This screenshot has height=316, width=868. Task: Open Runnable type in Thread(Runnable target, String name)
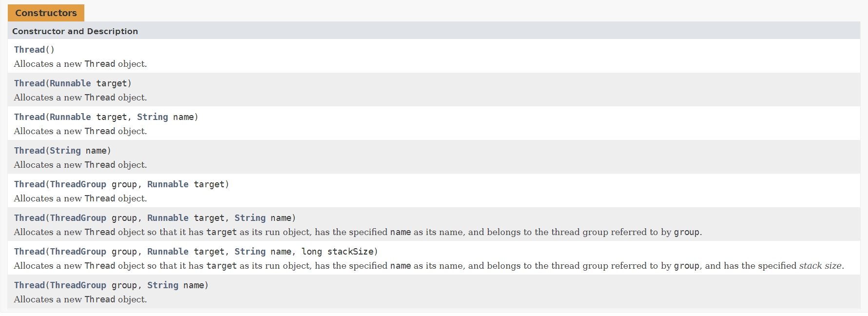point(70,117)
